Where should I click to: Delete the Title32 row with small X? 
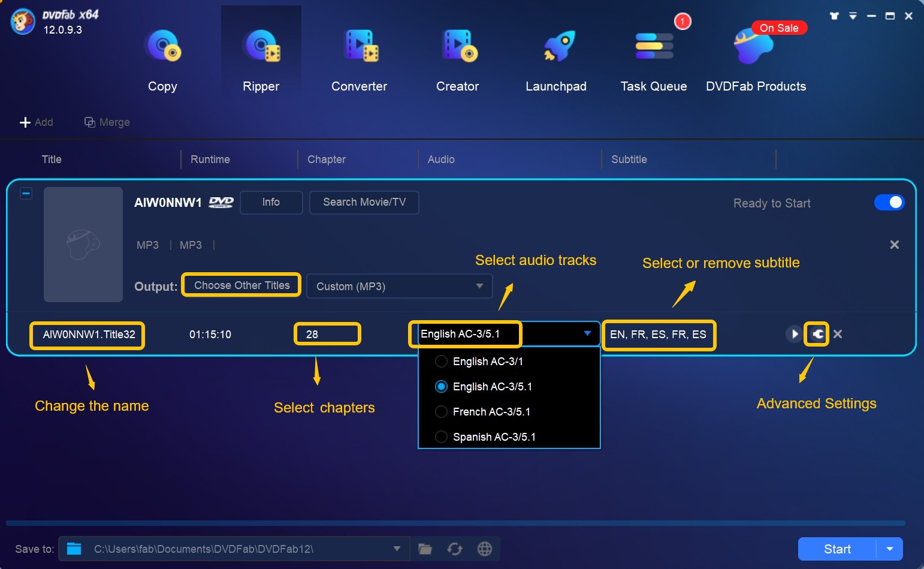coord(838,334)
